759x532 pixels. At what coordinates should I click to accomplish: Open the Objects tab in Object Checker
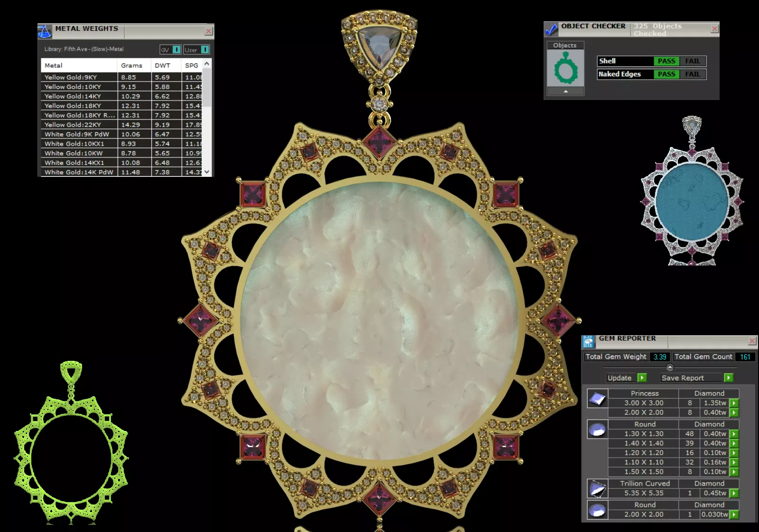click(565, 46)
